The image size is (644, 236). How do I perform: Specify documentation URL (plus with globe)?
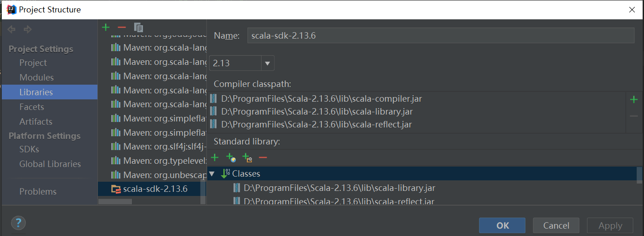231,158
